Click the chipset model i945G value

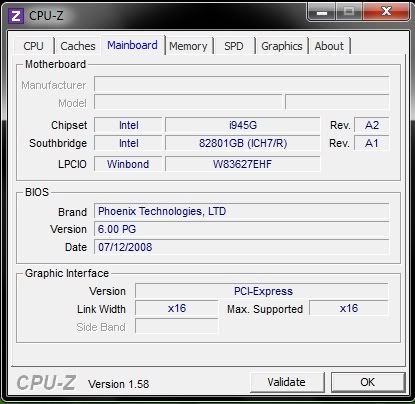243,125
